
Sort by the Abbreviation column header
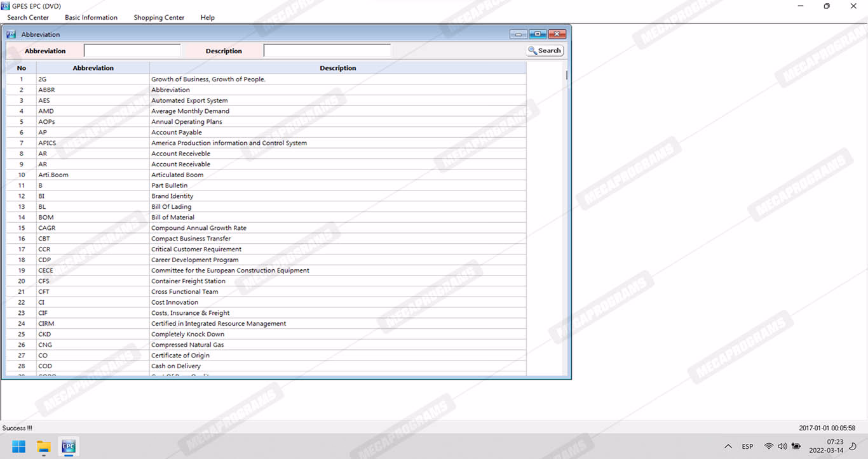(93, 68)
